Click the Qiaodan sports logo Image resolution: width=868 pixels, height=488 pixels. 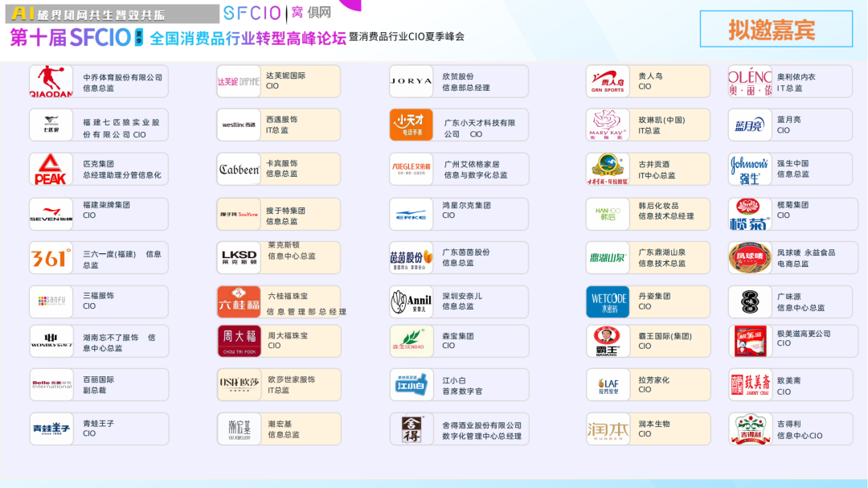51,81
